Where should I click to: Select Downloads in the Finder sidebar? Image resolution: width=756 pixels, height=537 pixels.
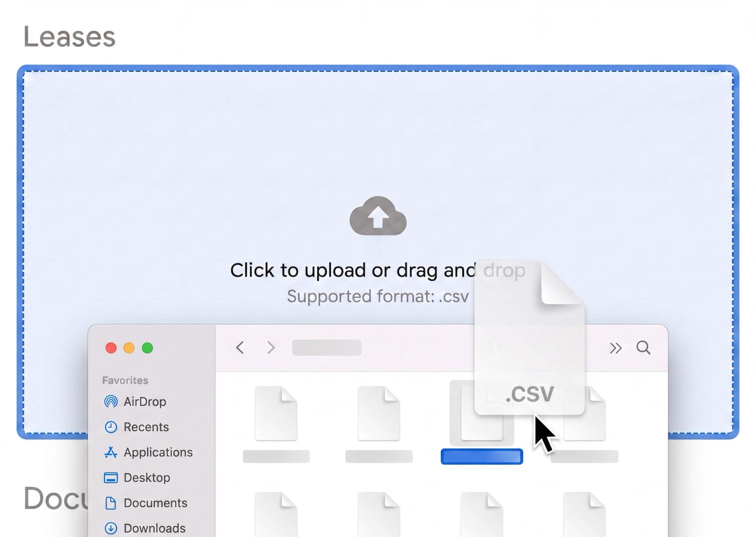[x=145, y=528]
